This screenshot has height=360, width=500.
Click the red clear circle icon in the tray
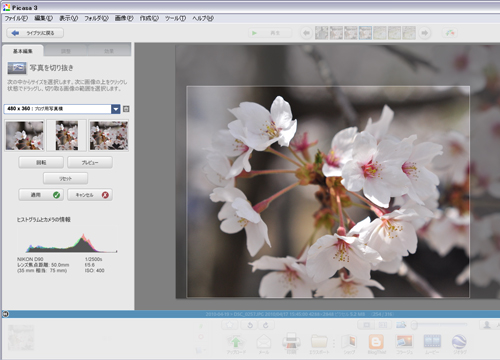[x=201, y=337]
